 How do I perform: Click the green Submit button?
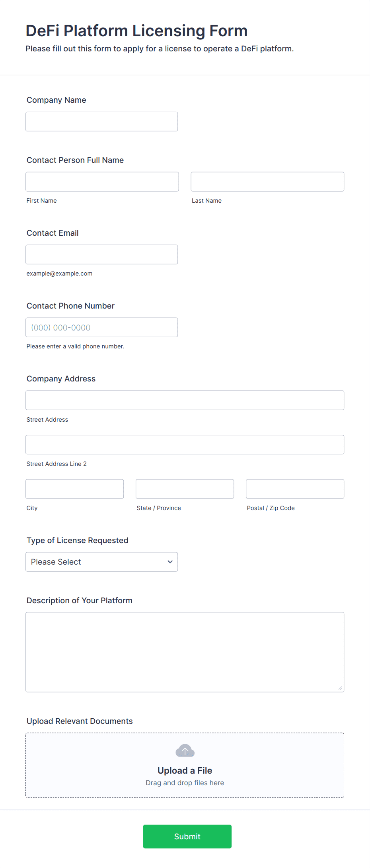pos(187,837)
